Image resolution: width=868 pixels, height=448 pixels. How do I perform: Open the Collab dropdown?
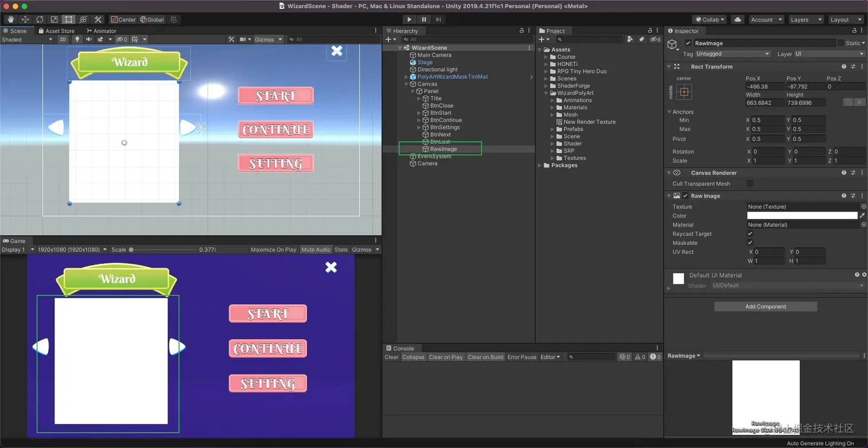point(710,20)
